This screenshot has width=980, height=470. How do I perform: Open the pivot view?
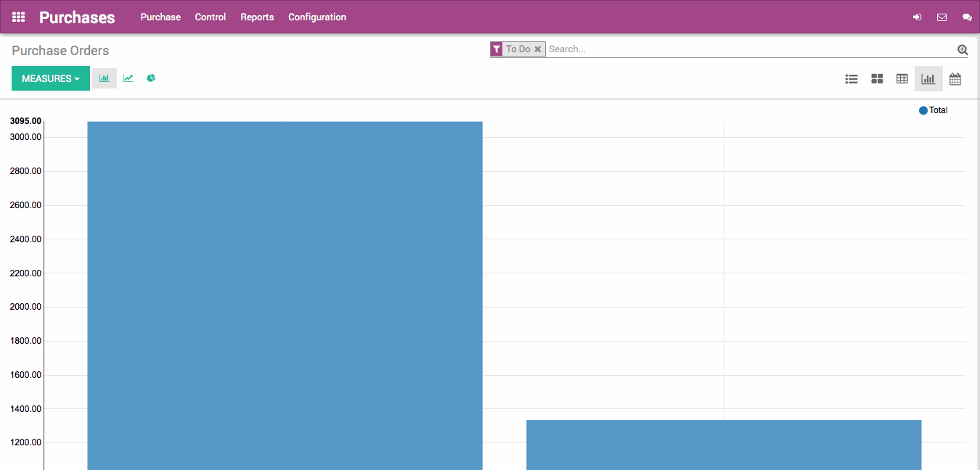point(902,78)
